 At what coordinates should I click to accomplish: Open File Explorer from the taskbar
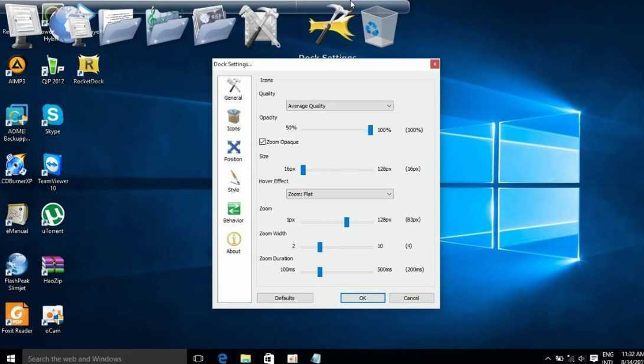click(246, 359)
